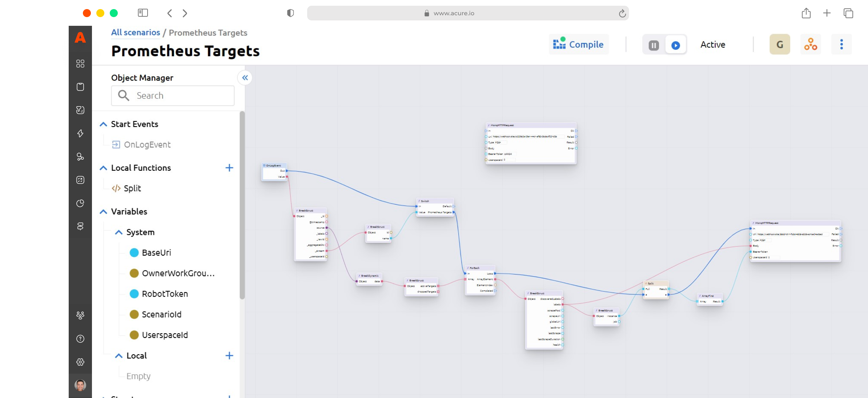Click the G user badge
This screenshot has height=398, width=868.
tap(779, 44)
